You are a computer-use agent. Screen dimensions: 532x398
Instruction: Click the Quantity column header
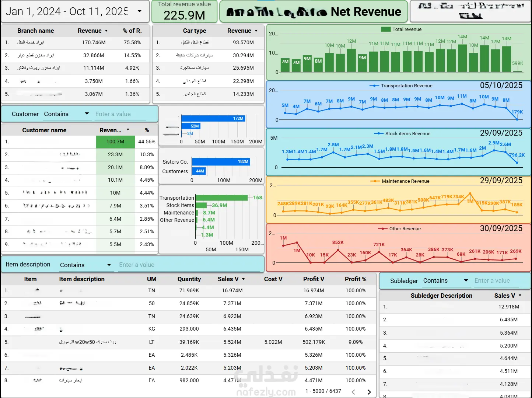(189, 279)
